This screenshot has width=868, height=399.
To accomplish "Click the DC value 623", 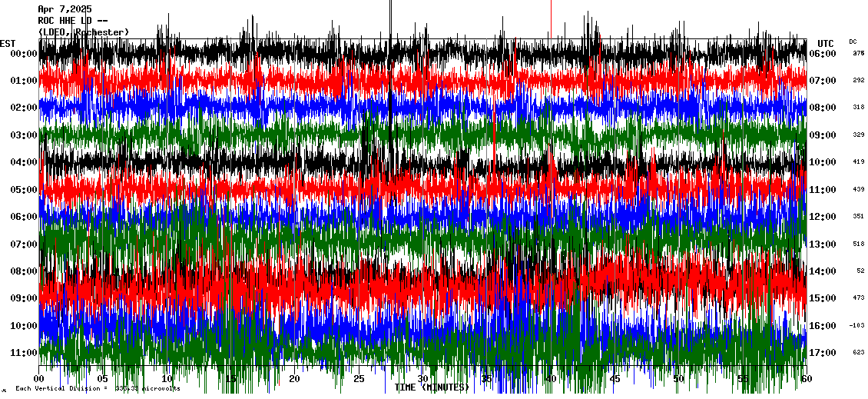I will pyautogui.click(x=858, y=353).
